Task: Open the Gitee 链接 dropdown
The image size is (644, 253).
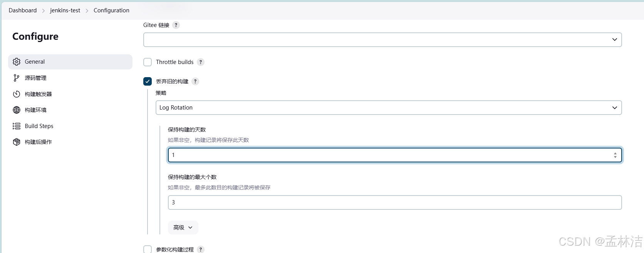Action: coord(382,40)
